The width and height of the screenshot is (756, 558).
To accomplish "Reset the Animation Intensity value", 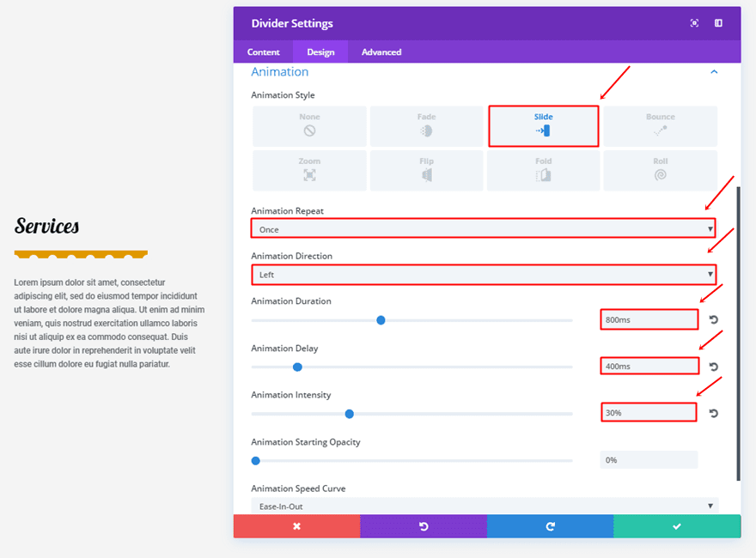I will point(713,413).
